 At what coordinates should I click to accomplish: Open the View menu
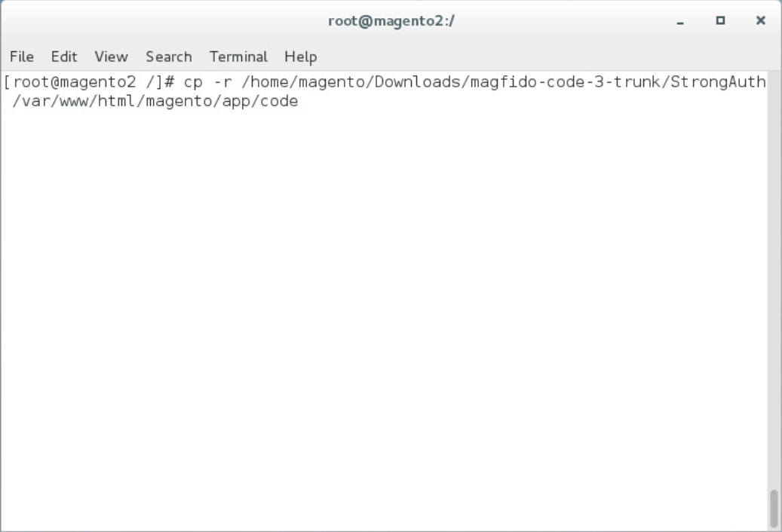(111, 57)
